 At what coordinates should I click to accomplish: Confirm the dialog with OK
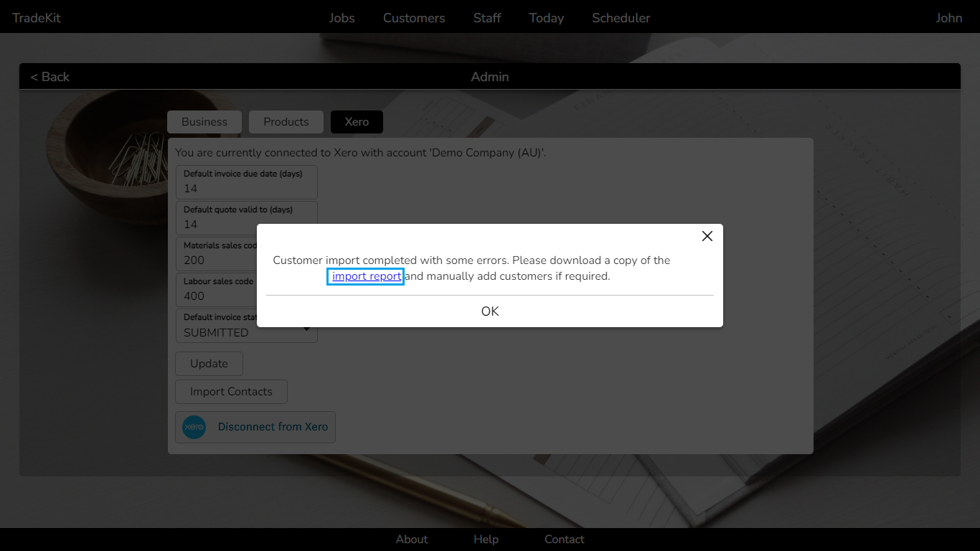coord(490,311)
